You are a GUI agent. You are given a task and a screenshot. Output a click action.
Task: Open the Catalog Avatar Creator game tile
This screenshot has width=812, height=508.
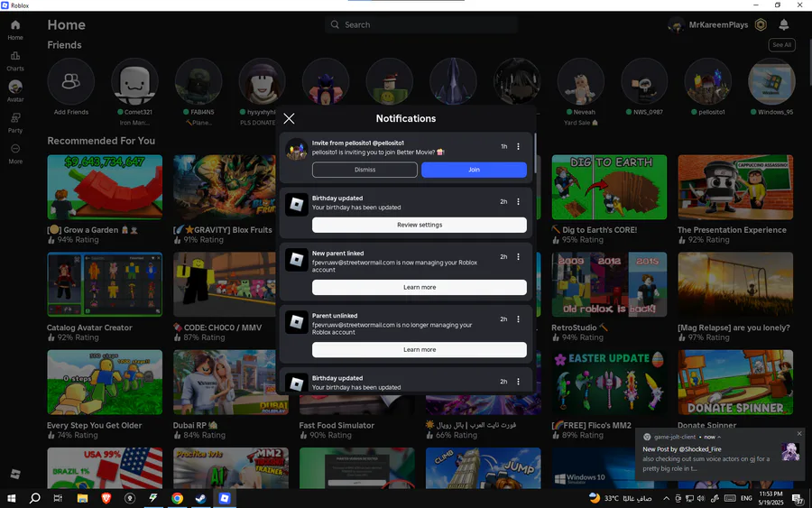coord(105,284)
